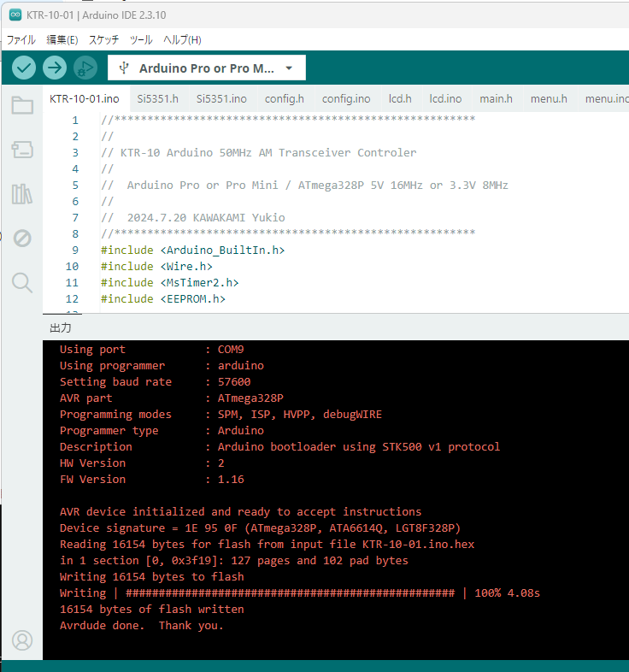The height and width of the screenshot is (672, 629).
Task: Click line number 12 in the gutter
Action: point(72,299)
